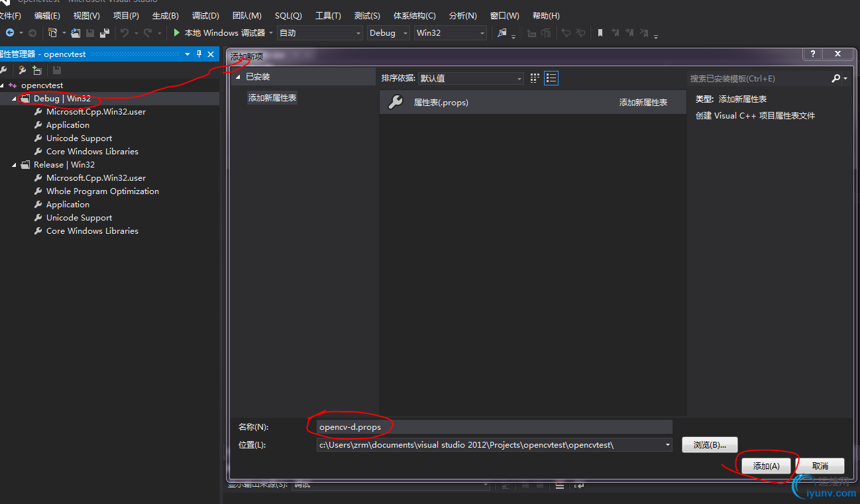
Task: Open the 位置 location path dropdown
Action: click(667, 445)
